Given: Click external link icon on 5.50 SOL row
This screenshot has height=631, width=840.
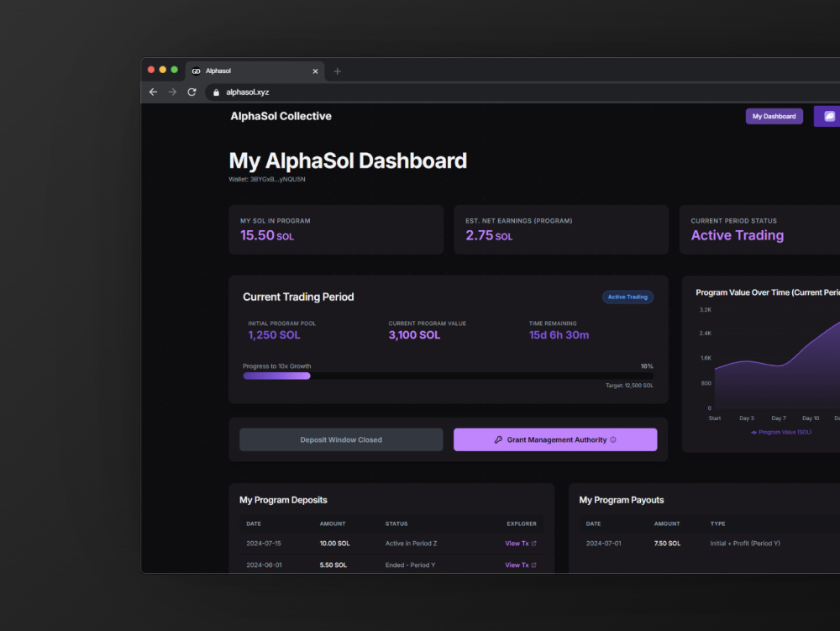Looking at the screenshot, I should (533, 565).
